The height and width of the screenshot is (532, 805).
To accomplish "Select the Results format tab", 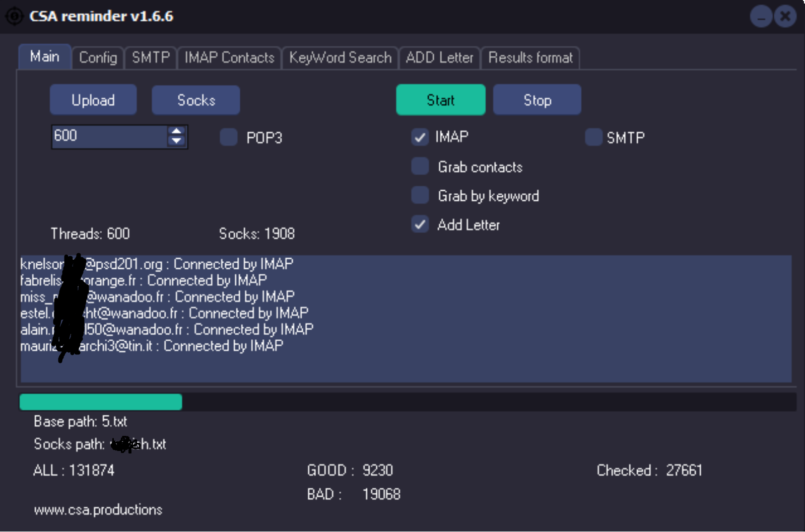I will (530, 58).
